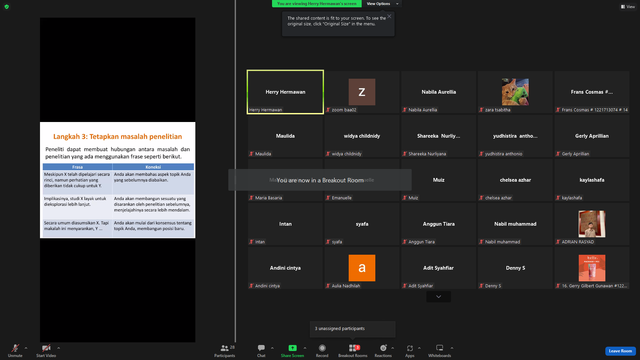Show next page of participants gallery
The width and height of the screenshot is (640, 360).
click(x=438, y=297)
